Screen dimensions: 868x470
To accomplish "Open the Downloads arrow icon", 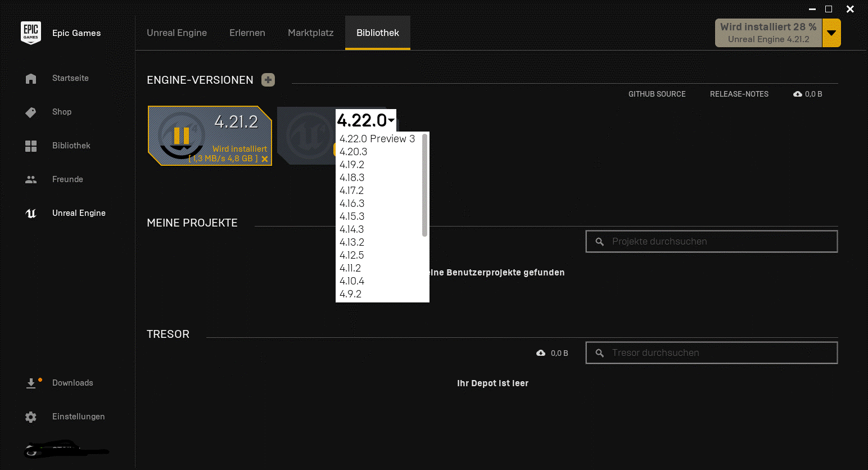I will (31, 383).
